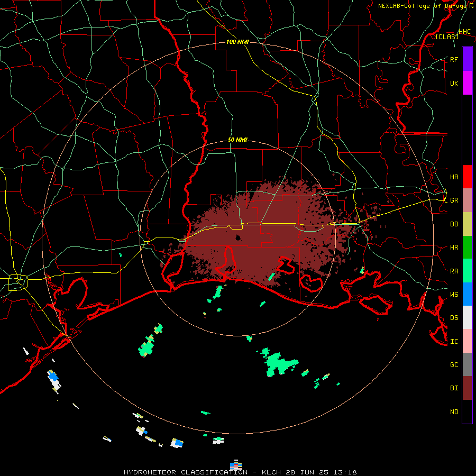This screenshot has height=476, width=476.
Task: Click the small black radar-site hole in echo
Action: point(238,237)
